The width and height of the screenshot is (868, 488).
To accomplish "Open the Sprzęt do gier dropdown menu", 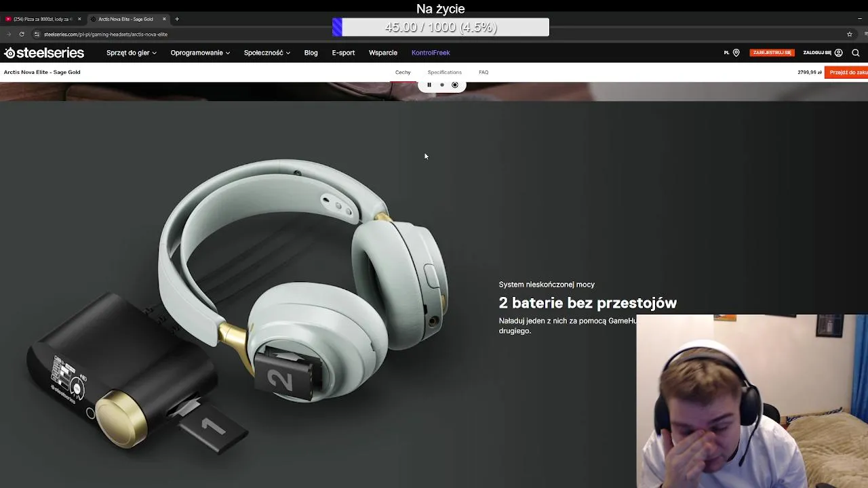I will pos(132,53).
